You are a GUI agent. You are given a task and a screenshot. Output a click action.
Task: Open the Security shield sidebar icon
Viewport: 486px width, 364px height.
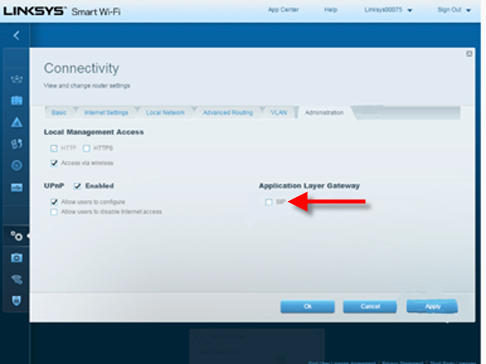pos(17,301)
